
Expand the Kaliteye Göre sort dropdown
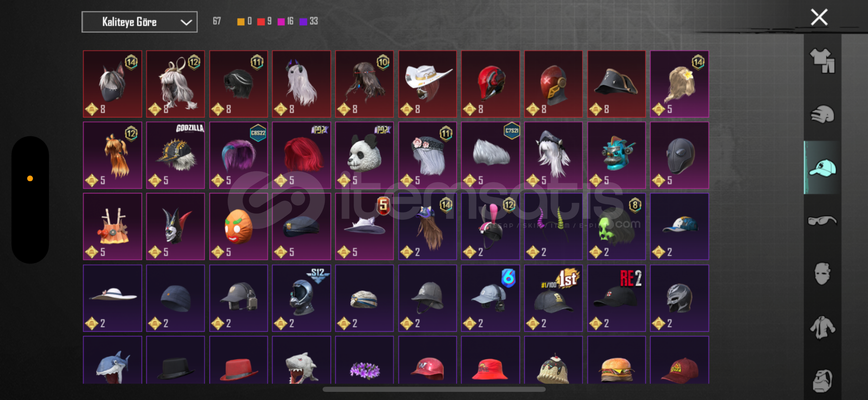click(139, 22)
